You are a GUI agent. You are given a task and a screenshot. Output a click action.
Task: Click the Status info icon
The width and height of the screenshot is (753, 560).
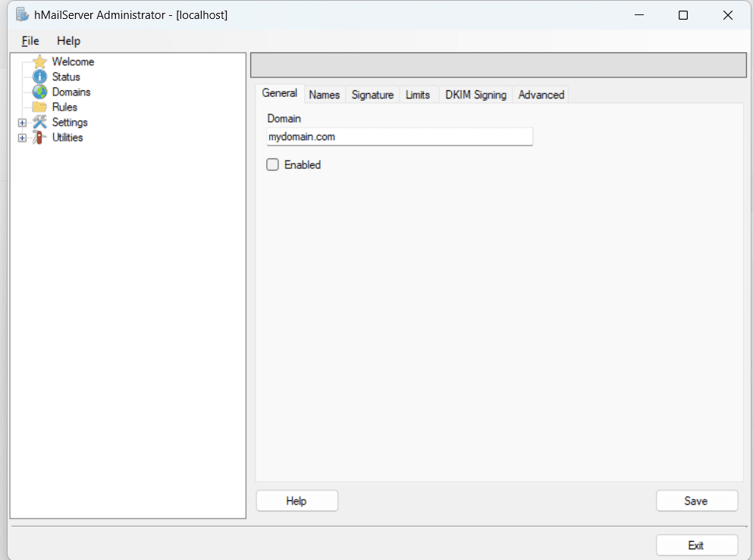point(39,77)
